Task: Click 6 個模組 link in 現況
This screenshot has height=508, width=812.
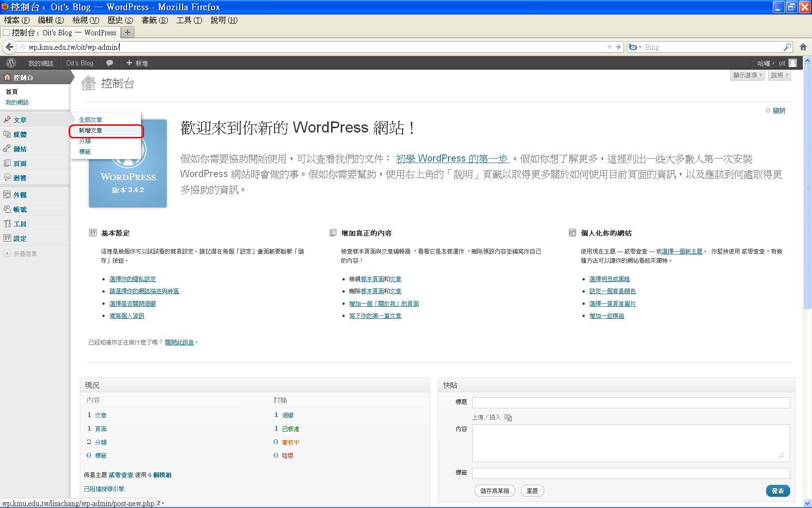Action: tap(160, 475)
